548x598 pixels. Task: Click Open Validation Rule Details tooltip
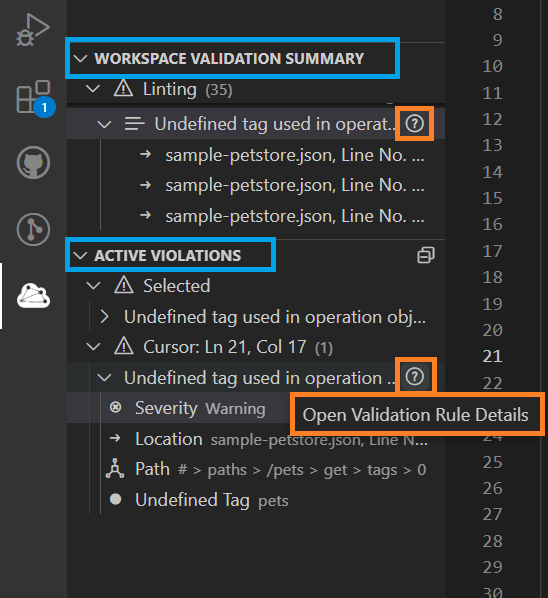point(416,415)
